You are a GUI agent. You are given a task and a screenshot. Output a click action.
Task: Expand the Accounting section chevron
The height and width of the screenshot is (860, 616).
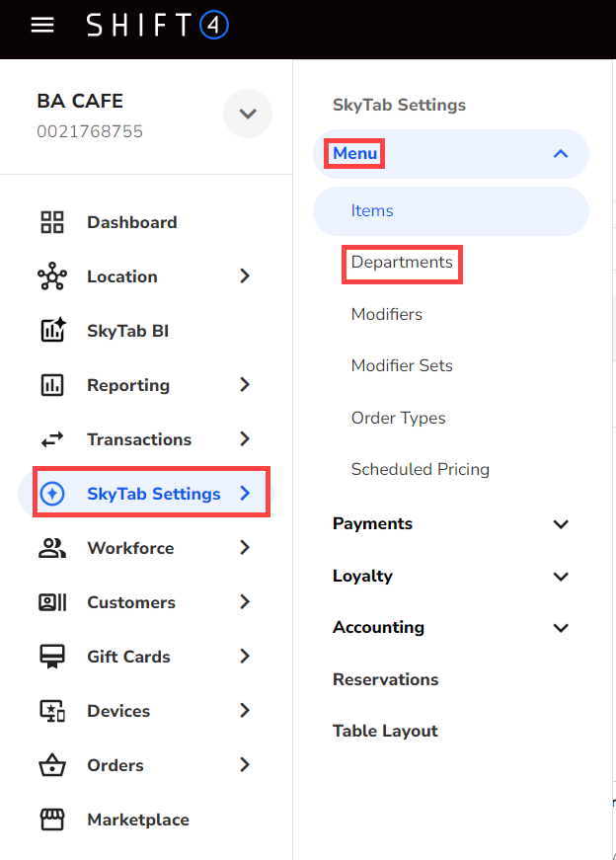(561, 628)
